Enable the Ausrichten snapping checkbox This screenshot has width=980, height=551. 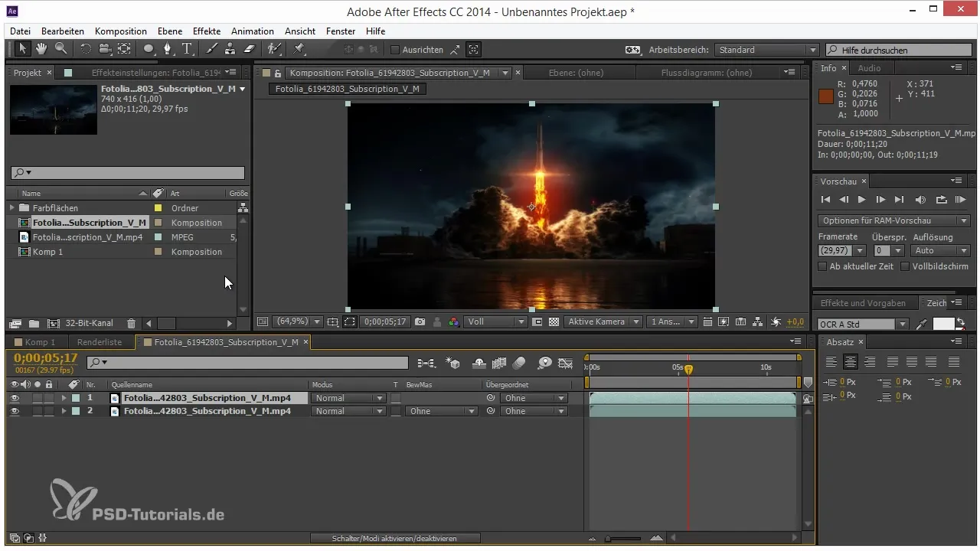395,50
